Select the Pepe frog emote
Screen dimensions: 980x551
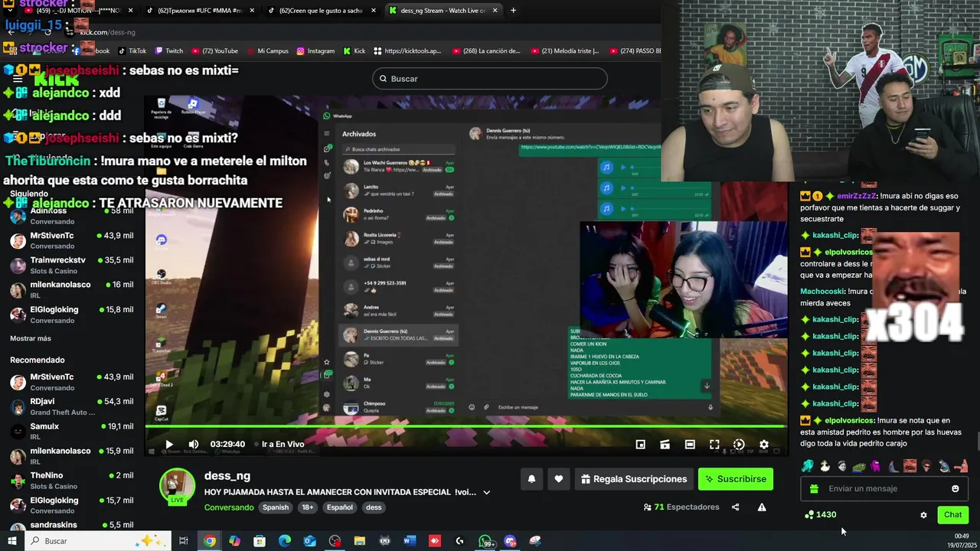859,466
